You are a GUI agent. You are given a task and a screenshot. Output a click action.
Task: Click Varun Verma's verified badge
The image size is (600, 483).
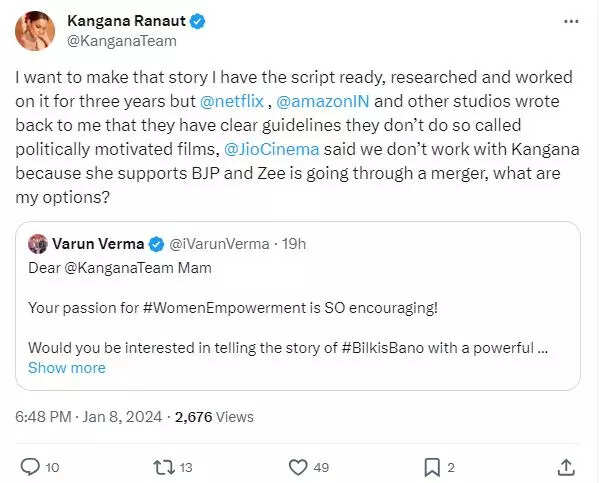pos(157,243)
